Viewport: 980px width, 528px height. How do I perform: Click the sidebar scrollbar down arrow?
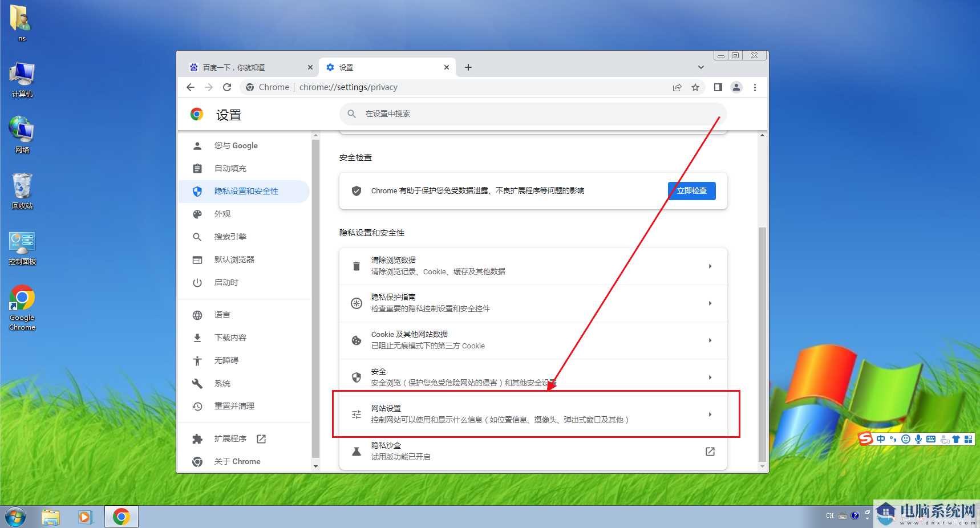pos(315,466)
